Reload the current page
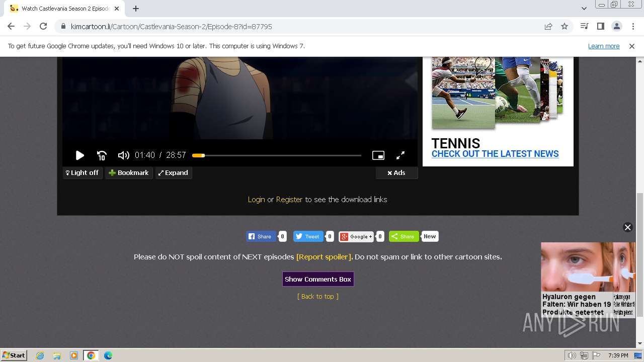 coord(43,26)
